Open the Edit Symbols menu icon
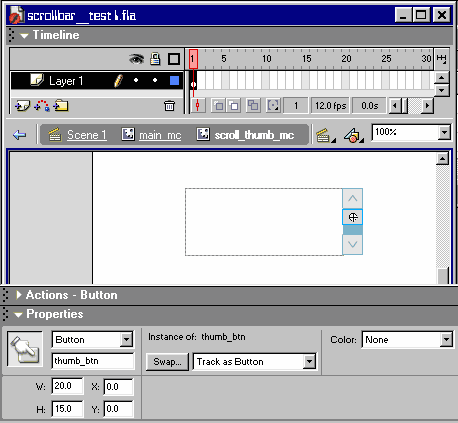This screenshot has height=423, width=458. click(353, 135)
